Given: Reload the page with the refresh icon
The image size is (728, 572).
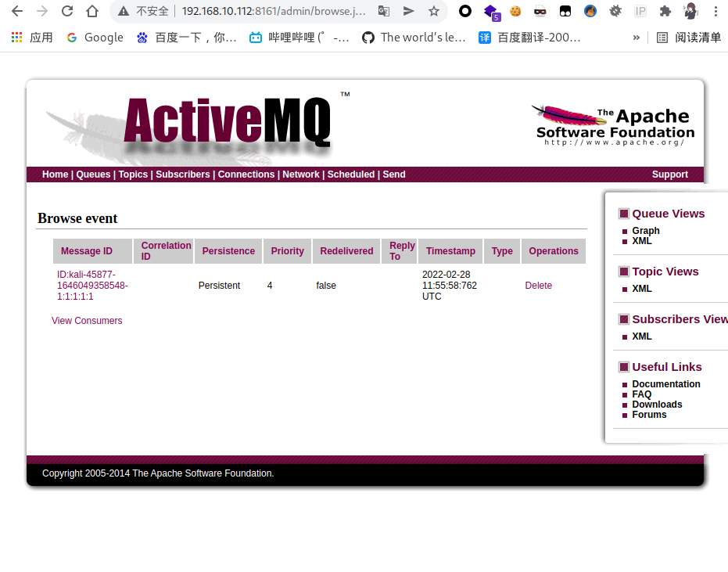Looking at the screenshot, I should click(x=67, y=11).
